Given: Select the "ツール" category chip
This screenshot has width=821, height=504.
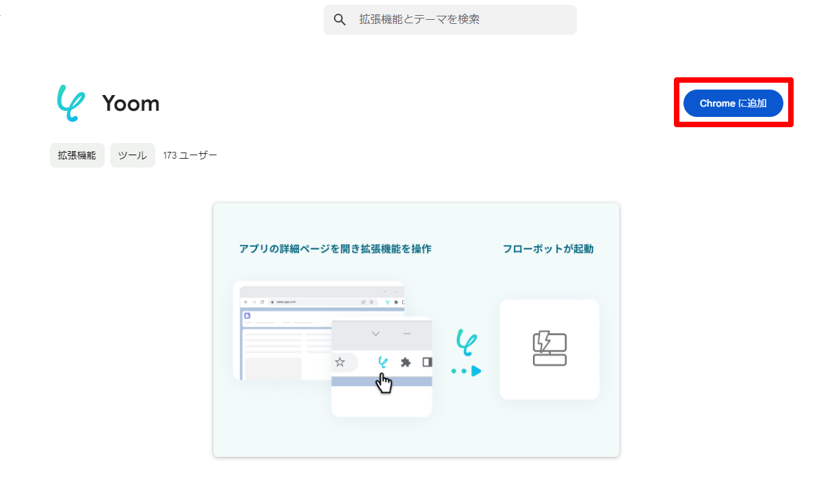Looking at the screenshot, I should [133, 155].
